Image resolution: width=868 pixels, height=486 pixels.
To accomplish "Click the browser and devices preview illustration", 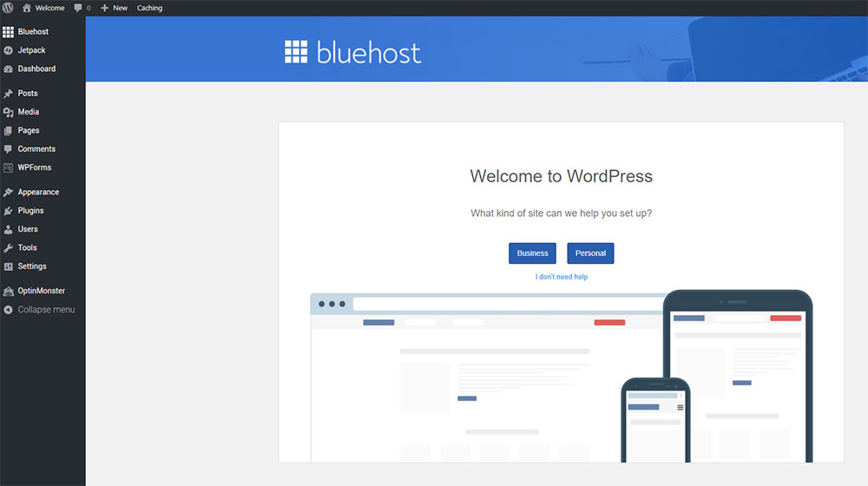I will coord(562,376).
